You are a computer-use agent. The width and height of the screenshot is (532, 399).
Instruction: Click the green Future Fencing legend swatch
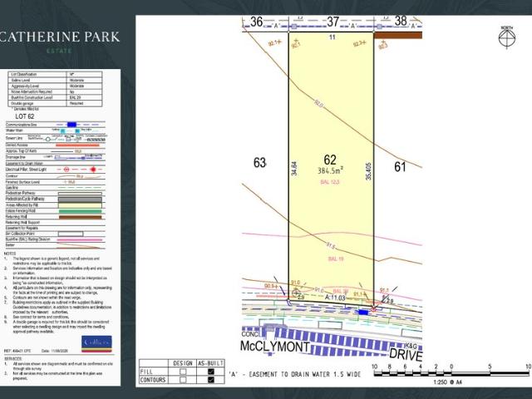80,211
